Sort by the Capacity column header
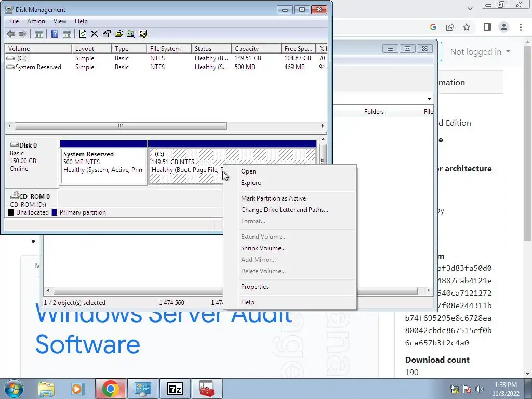 coord(256,48)
